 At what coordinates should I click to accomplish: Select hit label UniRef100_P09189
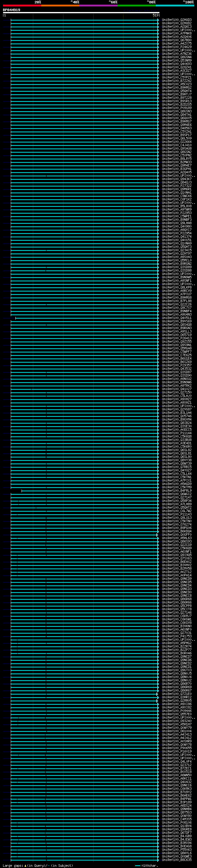(177, 108)
